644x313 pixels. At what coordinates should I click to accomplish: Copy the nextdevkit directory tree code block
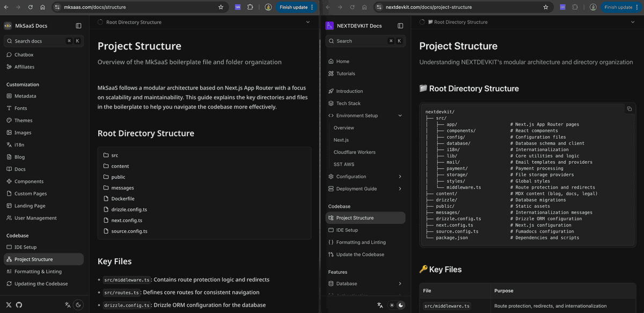point(629,108)
